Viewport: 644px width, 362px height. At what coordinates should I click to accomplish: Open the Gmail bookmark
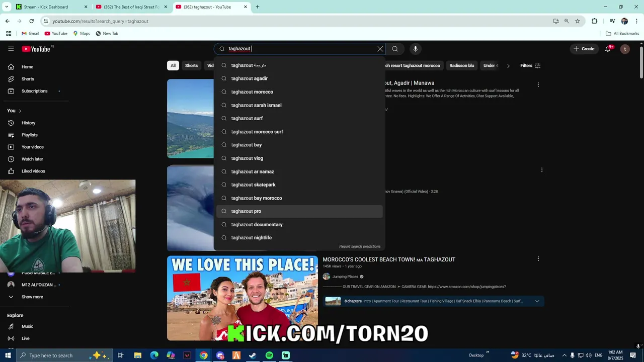pyautogui.click(x=30, y=34)
